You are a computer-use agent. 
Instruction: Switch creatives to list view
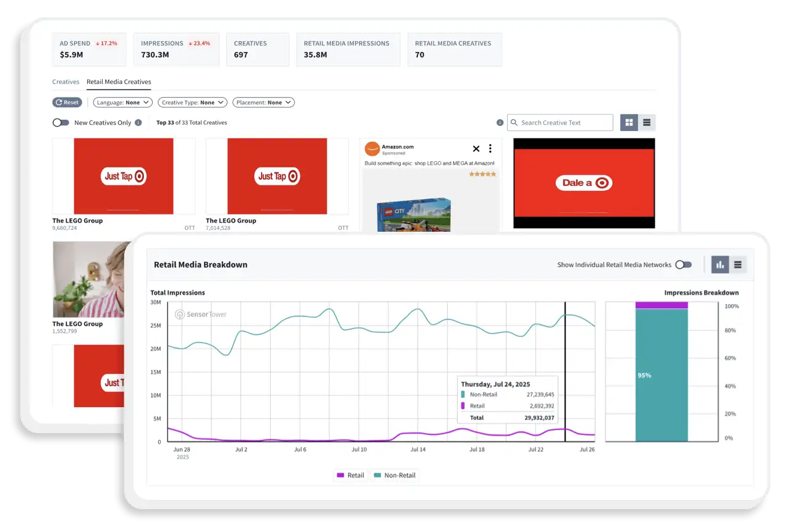[x=647, y=122]
